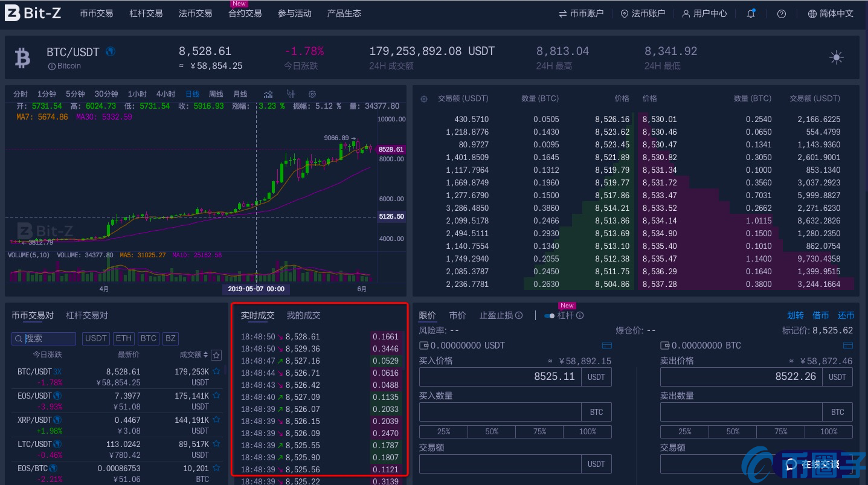The width and height of the screenshot is (868, 485).
Task: Open 币币交易 in top navigation
Action: click(x=97, y=13)
